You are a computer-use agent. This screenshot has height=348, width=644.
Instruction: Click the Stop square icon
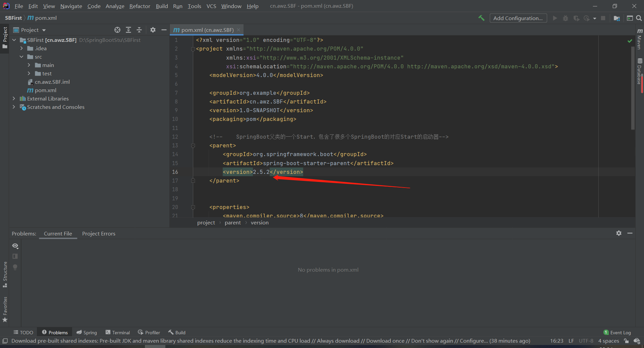tap(603, 18)
